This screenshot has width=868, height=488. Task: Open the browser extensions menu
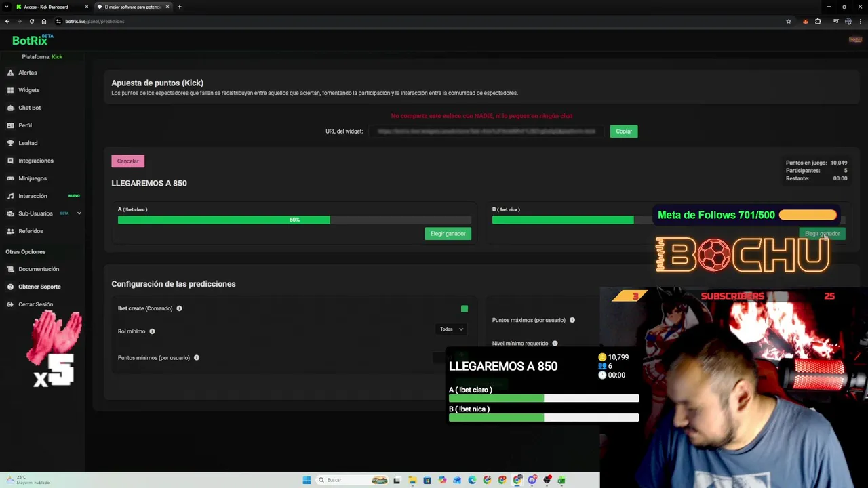[818, 21]
